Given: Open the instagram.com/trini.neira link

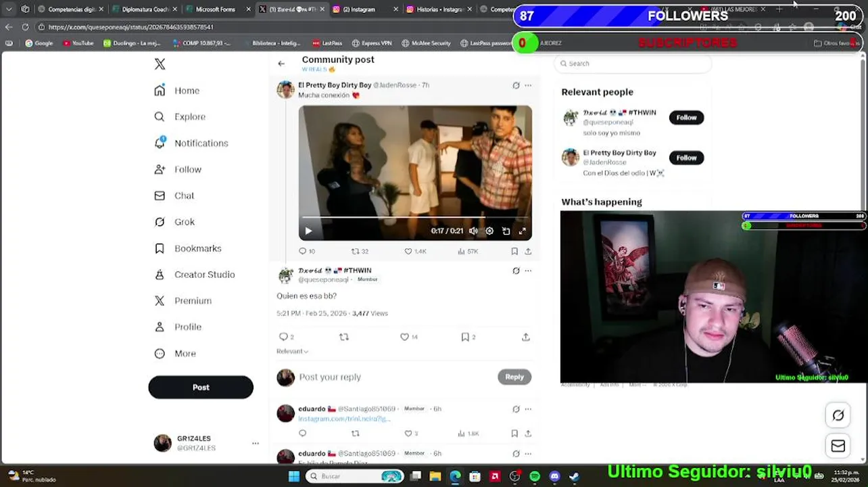Looking at the screenshot, I should click(344, 419).
